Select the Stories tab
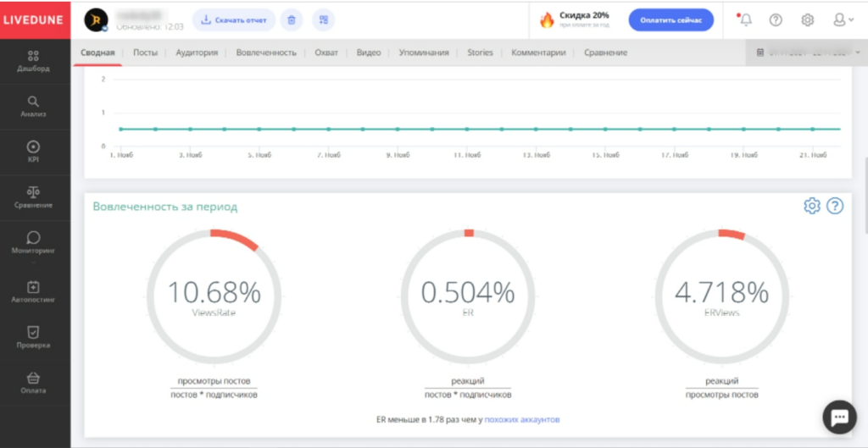The height and width of the screenshot is (448, 868). 480,53
